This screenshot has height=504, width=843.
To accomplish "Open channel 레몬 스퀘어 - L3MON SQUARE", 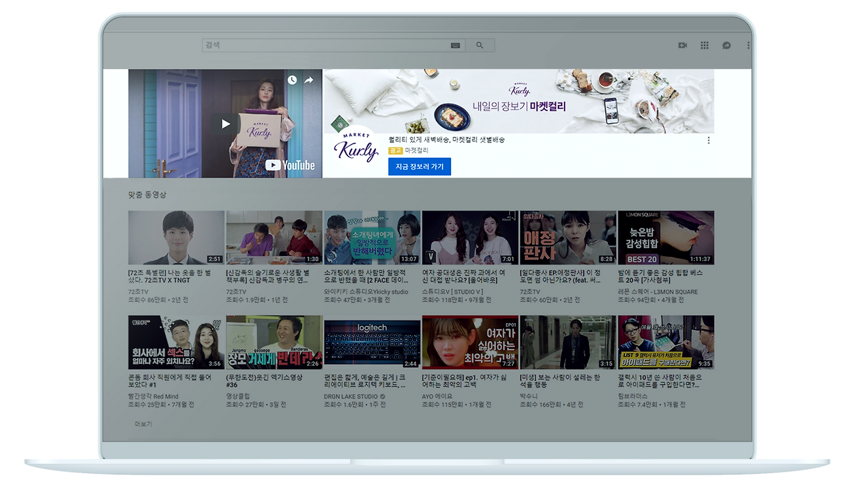I will tap(658, 291).
